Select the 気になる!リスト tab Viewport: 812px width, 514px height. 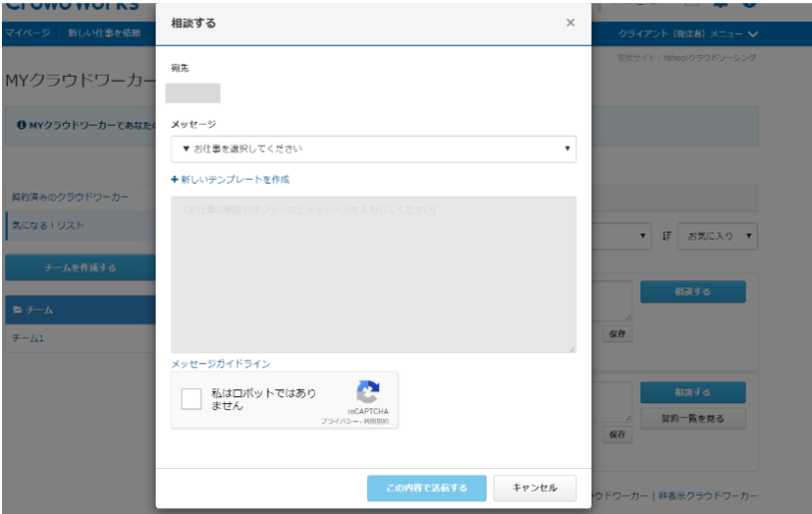48,226
